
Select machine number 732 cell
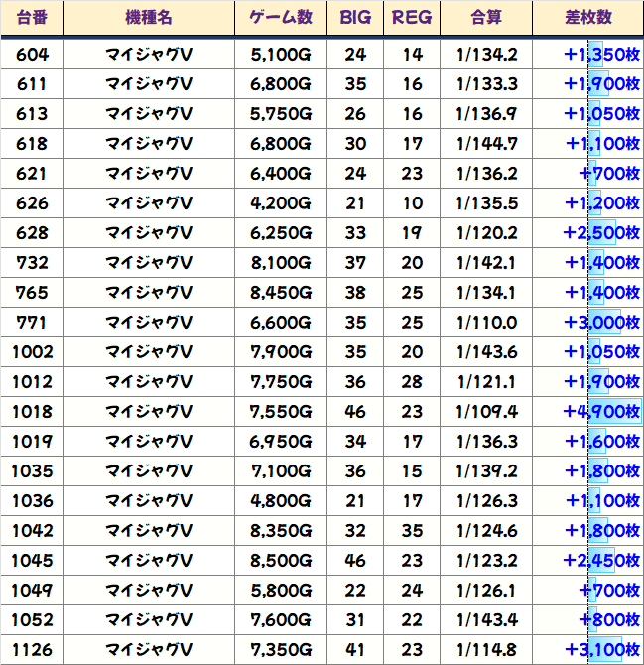click(32, 262)
